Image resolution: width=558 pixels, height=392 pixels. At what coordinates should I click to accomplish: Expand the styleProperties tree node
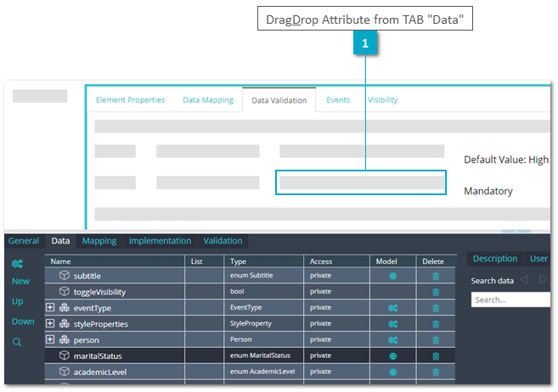coord(50,323)
